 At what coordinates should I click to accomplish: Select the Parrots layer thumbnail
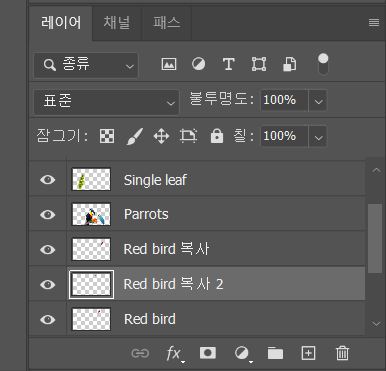pos(91,214)
